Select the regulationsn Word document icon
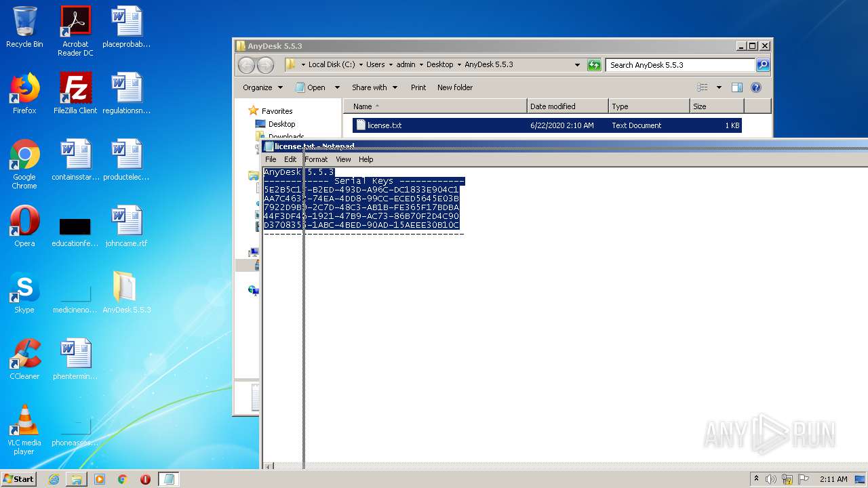Viewport: 868px width, 488px height. [126, 94]
